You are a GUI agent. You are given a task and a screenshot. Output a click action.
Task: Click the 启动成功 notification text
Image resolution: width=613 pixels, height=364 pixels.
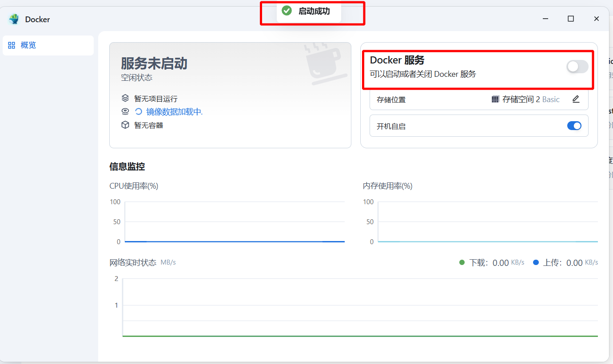(x=314, y=11)
